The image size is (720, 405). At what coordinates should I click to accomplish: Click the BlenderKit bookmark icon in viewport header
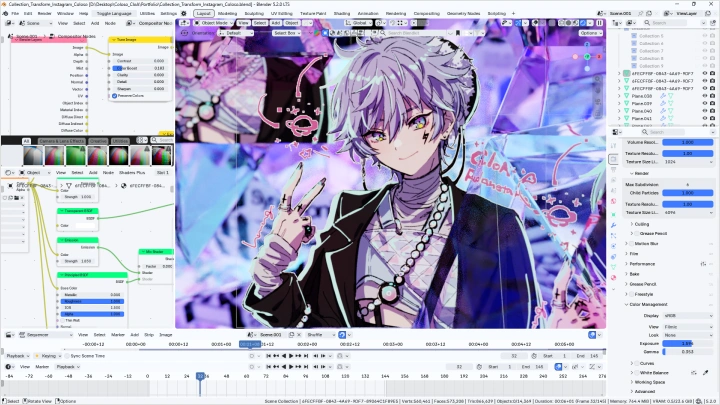(458, 33)
